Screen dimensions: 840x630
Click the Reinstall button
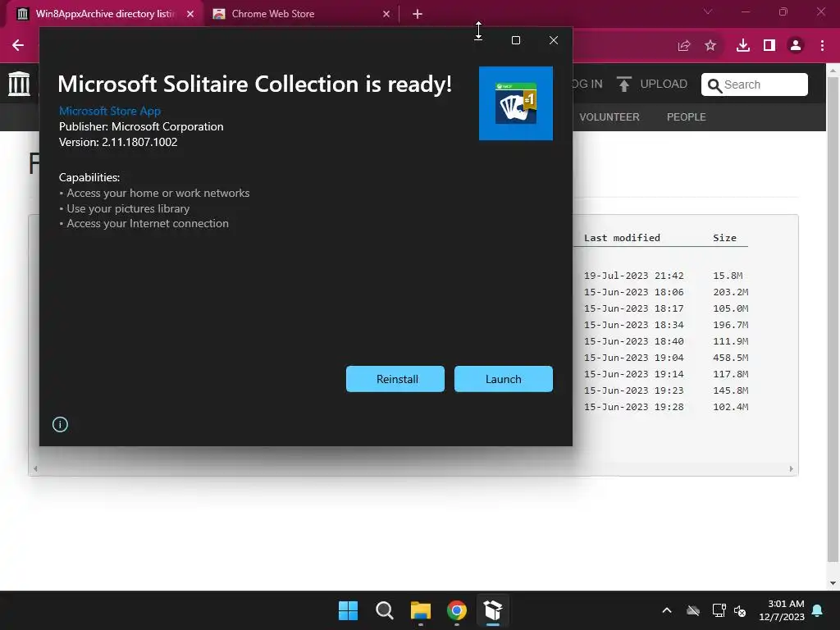click(395, 379)
